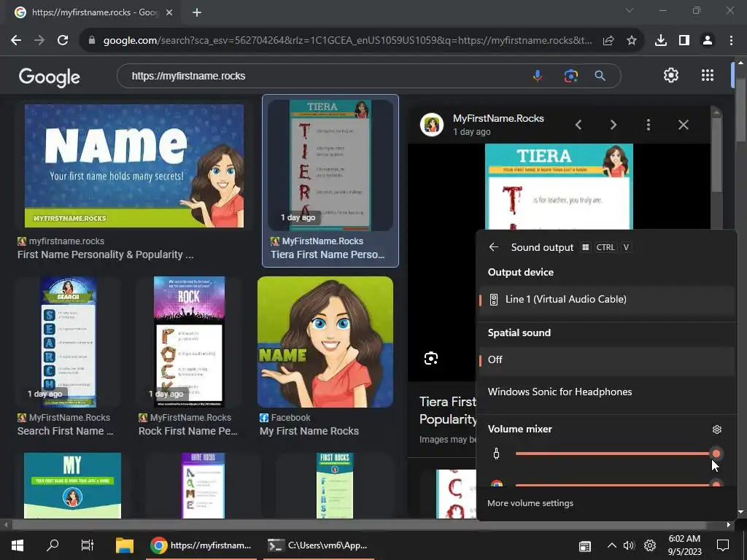Screen dimensions: 747x560
Task: Open More volume settings
Action: pos(530,503)
